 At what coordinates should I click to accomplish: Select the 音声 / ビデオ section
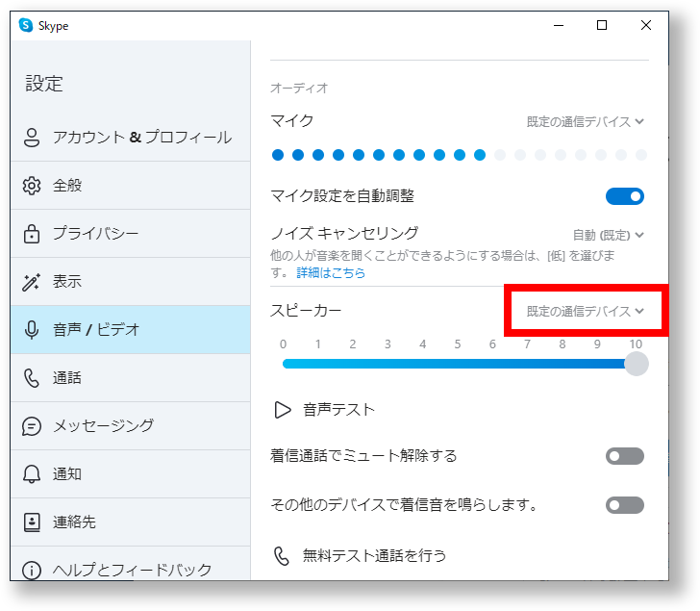pyautogui.click(x=131, y=330)
